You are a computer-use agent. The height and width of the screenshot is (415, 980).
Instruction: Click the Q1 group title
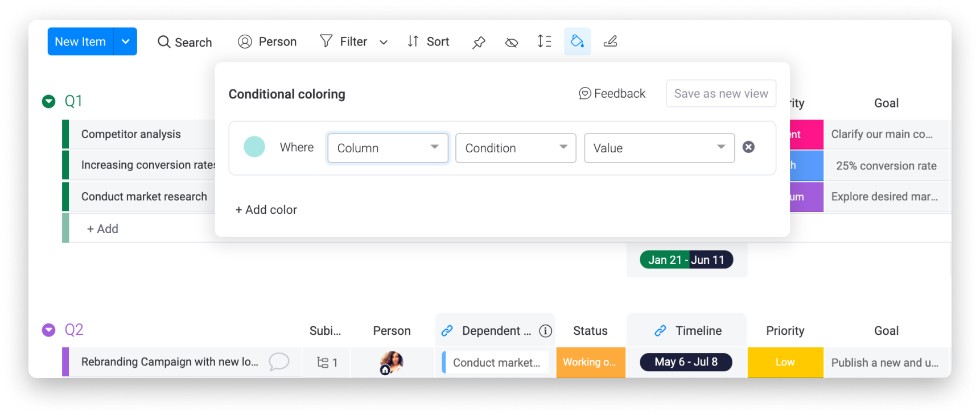(73, 101)
